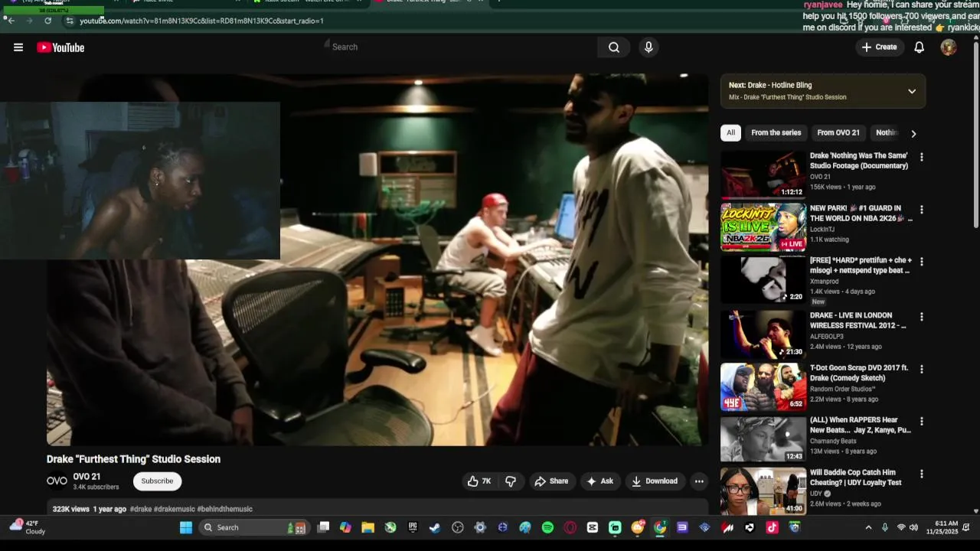
Task: Open options for Nothing Was The Same video
Action: [922, 158]
